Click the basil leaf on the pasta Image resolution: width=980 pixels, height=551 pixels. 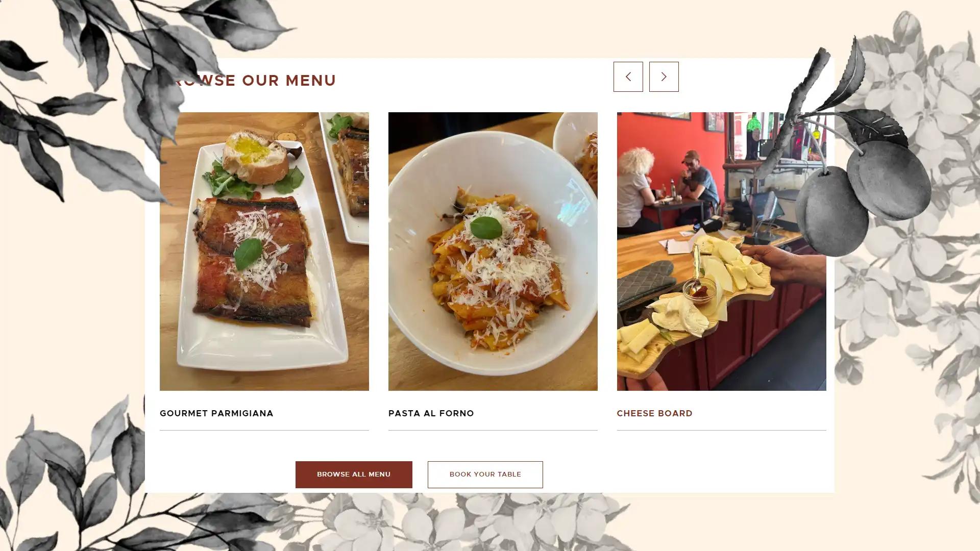click(485, 228)
